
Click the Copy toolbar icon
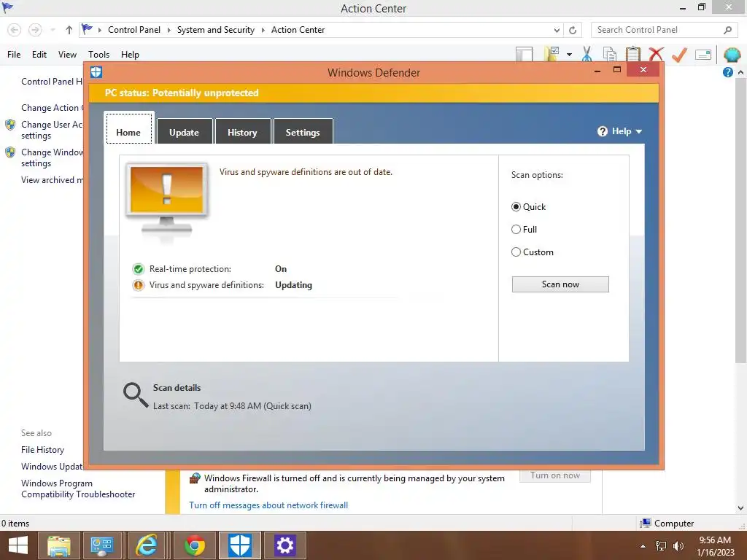[x=609, y=54]
